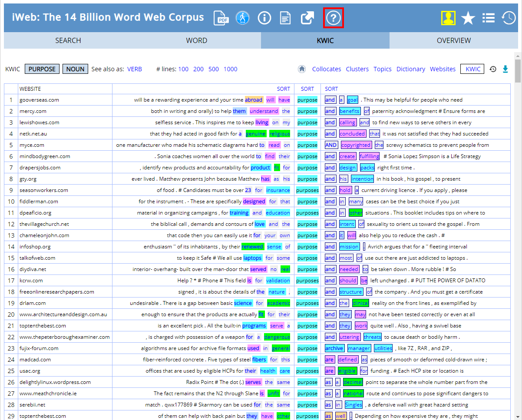Screen dimensions: 522x420
Task: Open gty.org source in row 8
Action: (x=28, y=179)
